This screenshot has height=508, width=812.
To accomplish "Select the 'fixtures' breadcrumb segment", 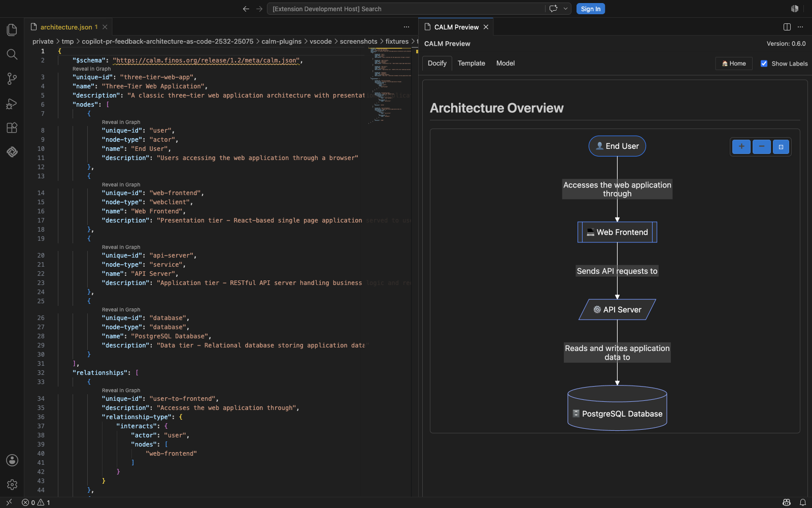I will click(x=397, y=42).
